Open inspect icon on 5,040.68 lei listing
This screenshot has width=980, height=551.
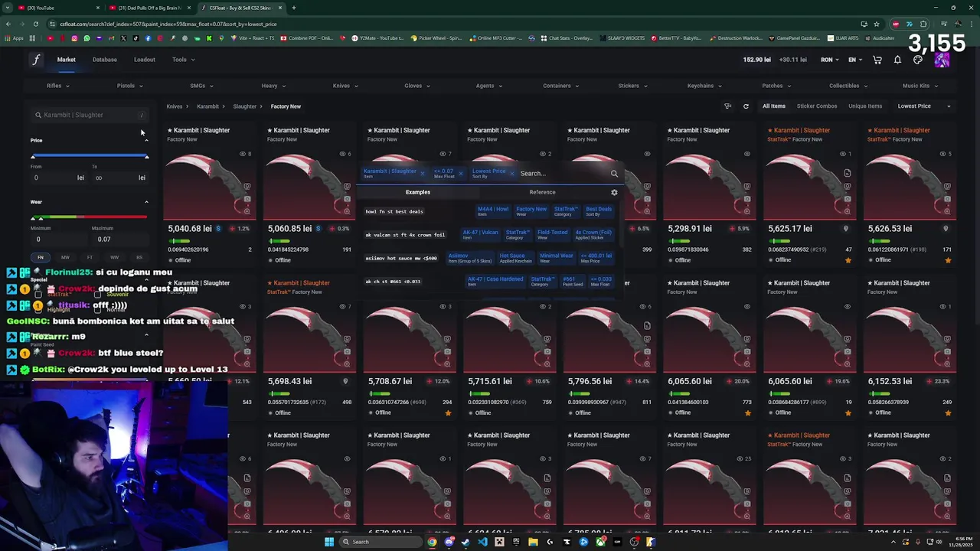[247, 186]
